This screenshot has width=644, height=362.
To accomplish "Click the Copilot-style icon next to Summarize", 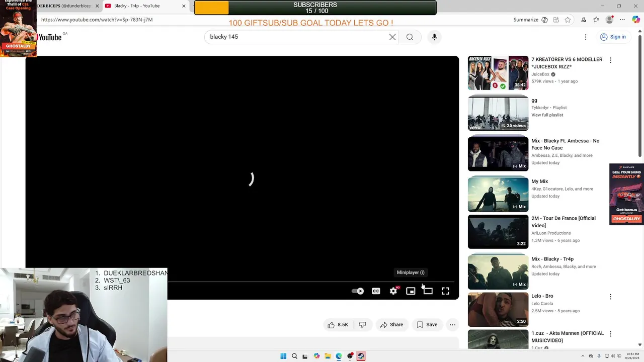I will 544,20.
